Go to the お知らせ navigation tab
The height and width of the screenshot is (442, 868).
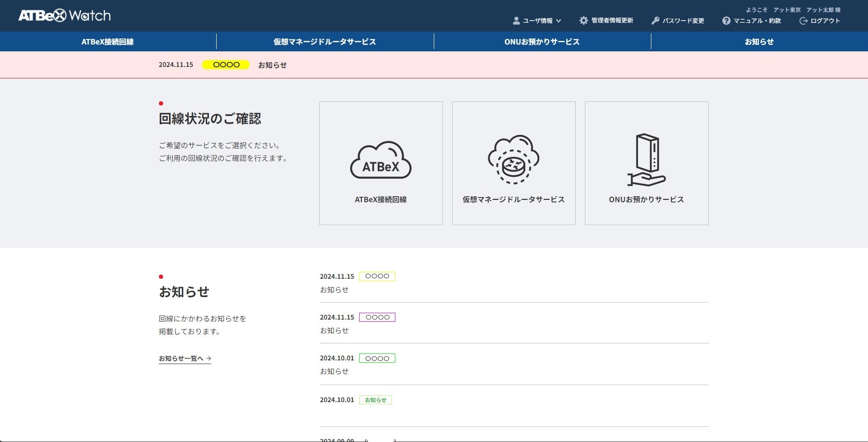coord(759,42)
